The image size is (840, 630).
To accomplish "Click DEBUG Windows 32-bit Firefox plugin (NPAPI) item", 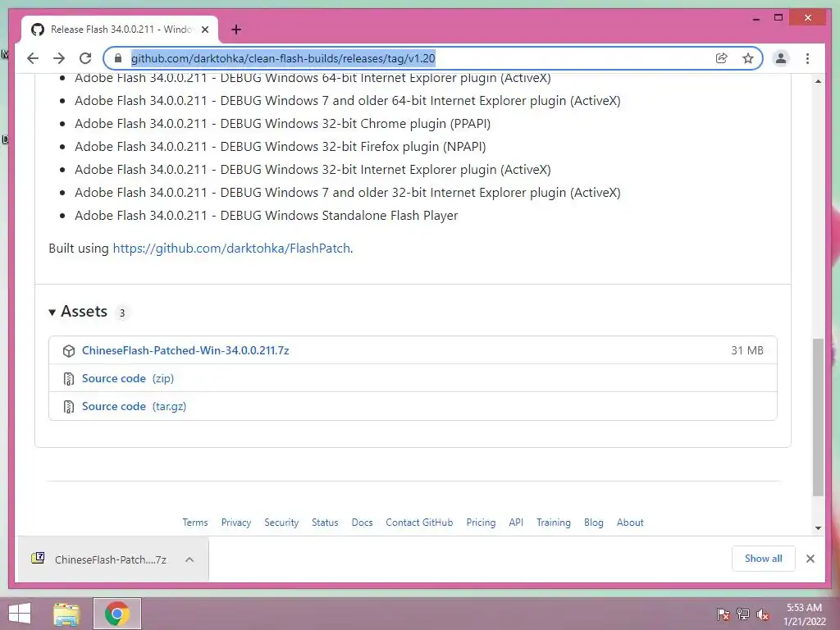I will tap(281, 146).
